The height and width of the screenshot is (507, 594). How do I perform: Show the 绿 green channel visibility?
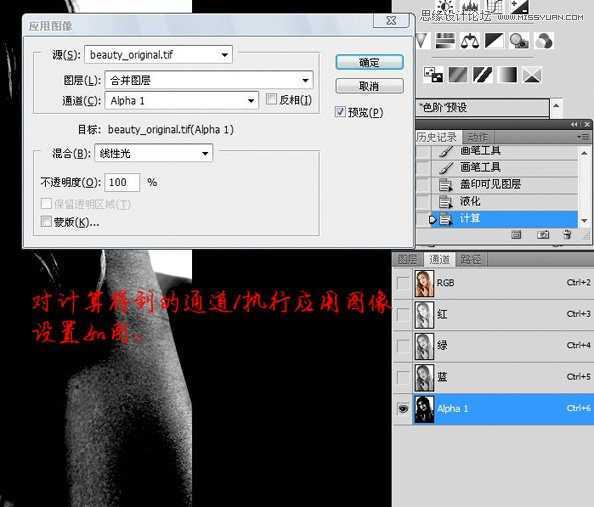click(403, 346)
